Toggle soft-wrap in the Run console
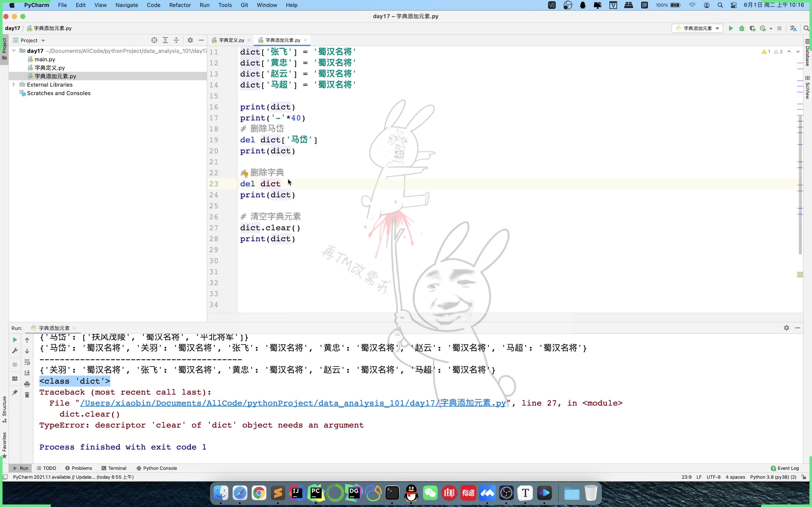 tap(27, 362)
